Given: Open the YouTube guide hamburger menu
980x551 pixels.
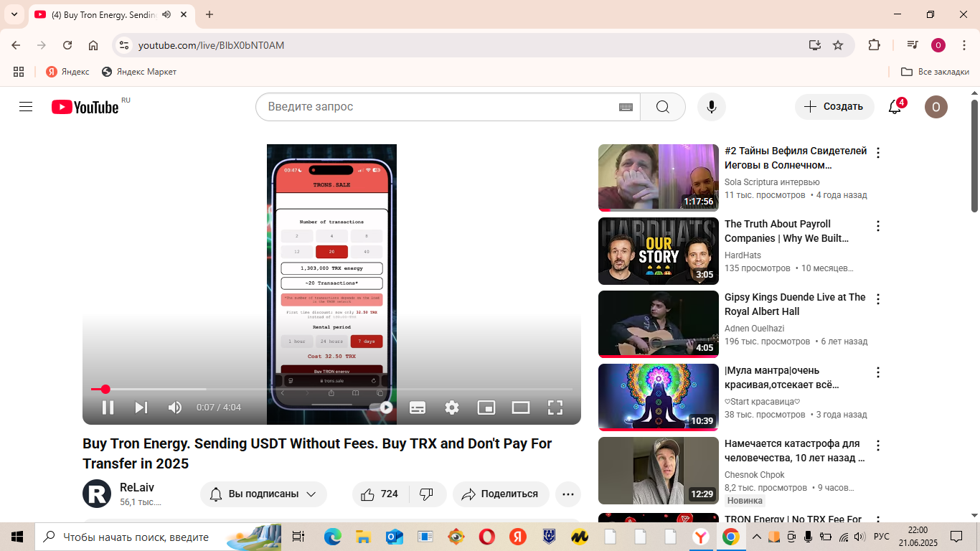Looking at the screenshot, I should click(x=26, y=107).
